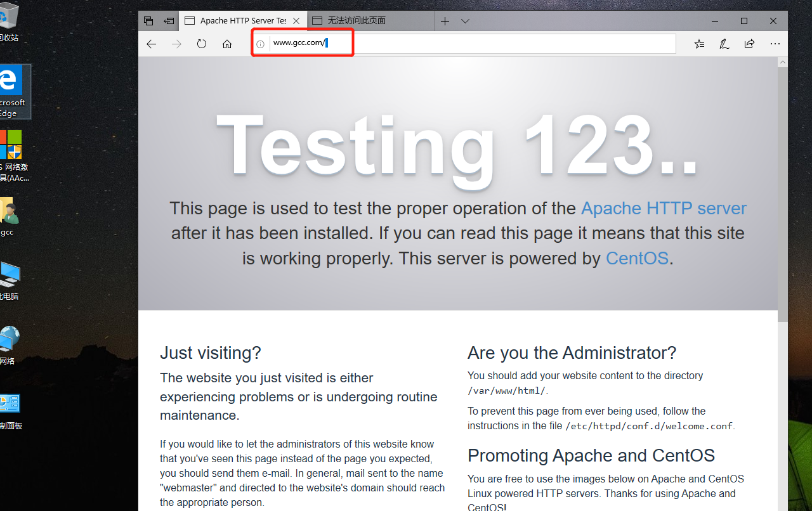Select the Microsoft Edge desktop icon
The width and height of the screenshot is (812, 511).
tap(10, 91)
